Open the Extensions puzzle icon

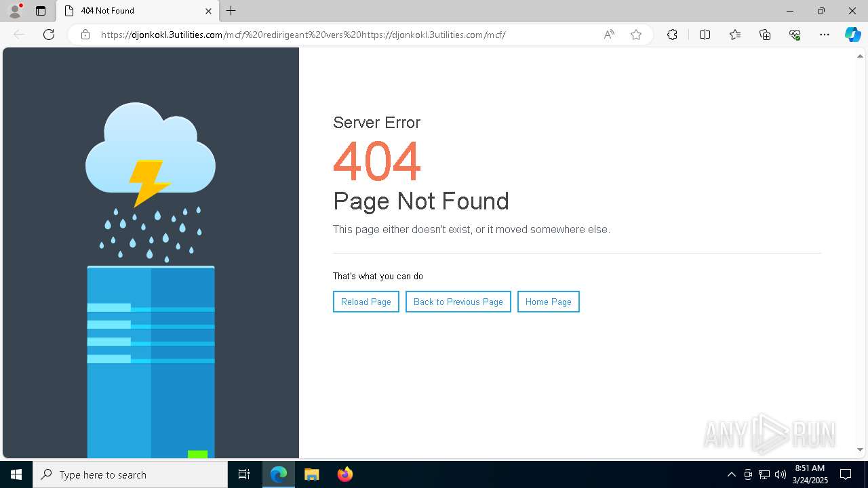[x=672, y=35]
